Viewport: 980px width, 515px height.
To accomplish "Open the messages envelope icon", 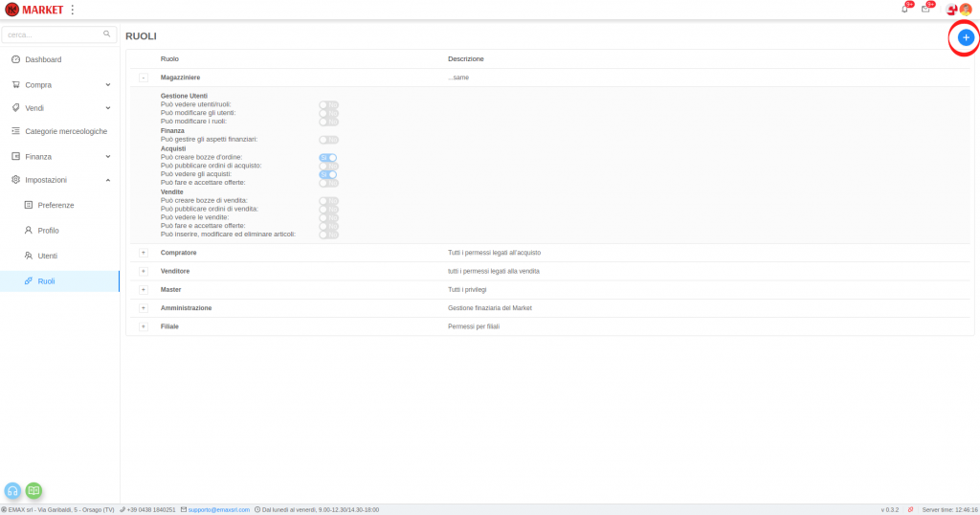I will (925, 10).
